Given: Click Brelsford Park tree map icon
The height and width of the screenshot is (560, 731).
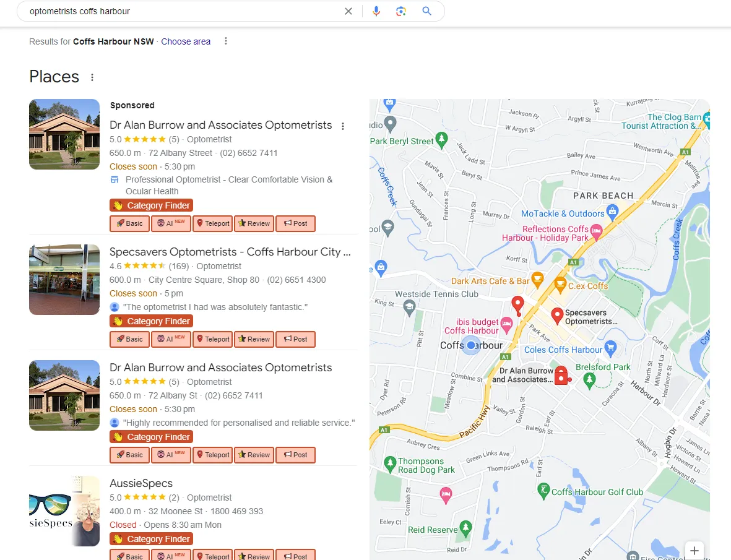Looking at the screenshot, I should 589,380.
